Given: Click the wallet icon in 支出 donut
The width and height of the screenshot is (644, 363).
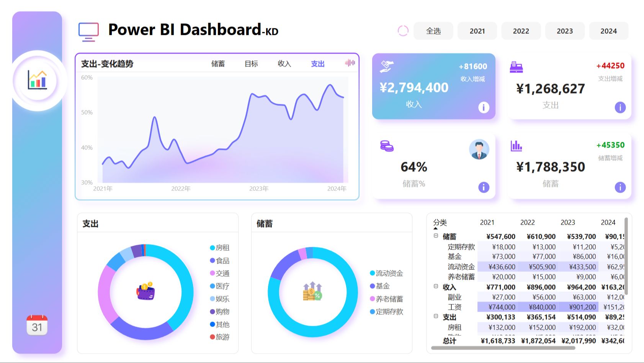Looking at the screenshot, I should (x=146, y=291).
